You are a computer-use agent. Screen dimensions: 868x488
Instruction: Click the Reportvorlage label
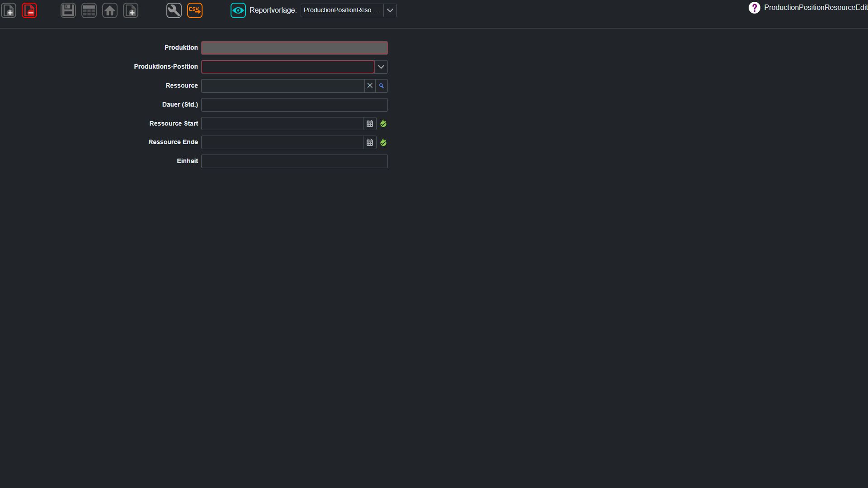coord(273,10)
